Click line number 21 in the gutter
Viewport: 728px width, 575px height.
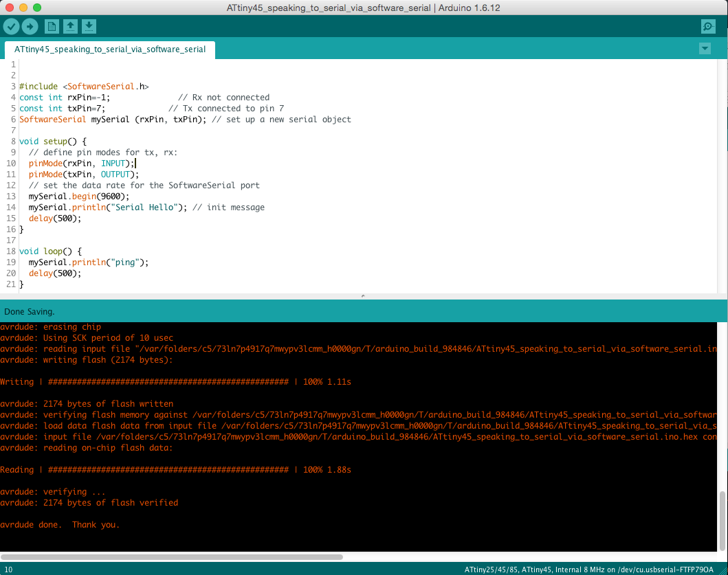[11, 284]
